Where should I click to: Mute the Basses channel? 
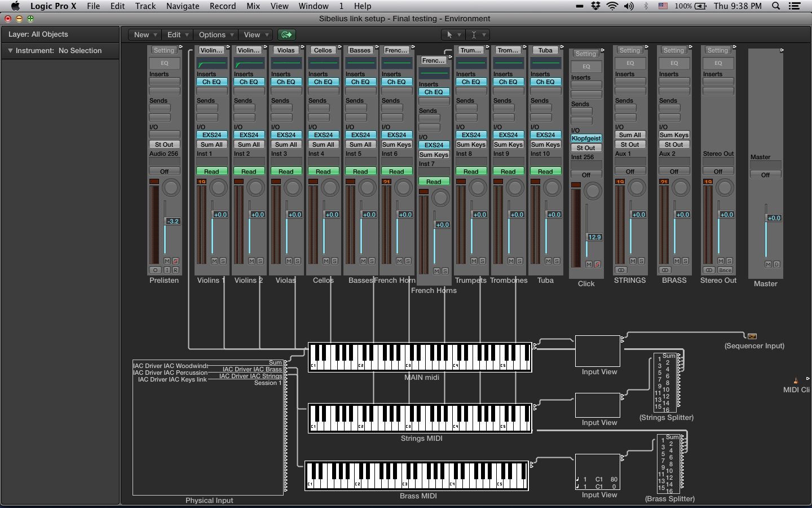coord(363,261)
